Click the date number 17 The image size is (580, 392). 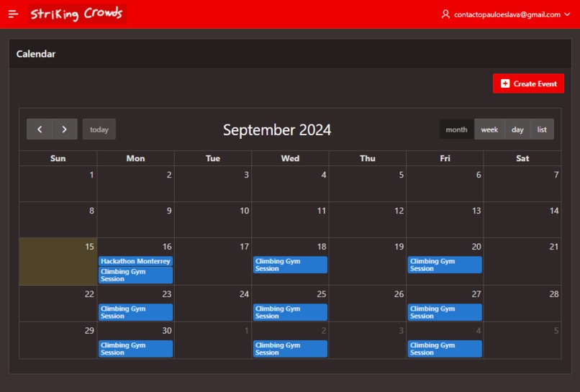click(245, 247)
